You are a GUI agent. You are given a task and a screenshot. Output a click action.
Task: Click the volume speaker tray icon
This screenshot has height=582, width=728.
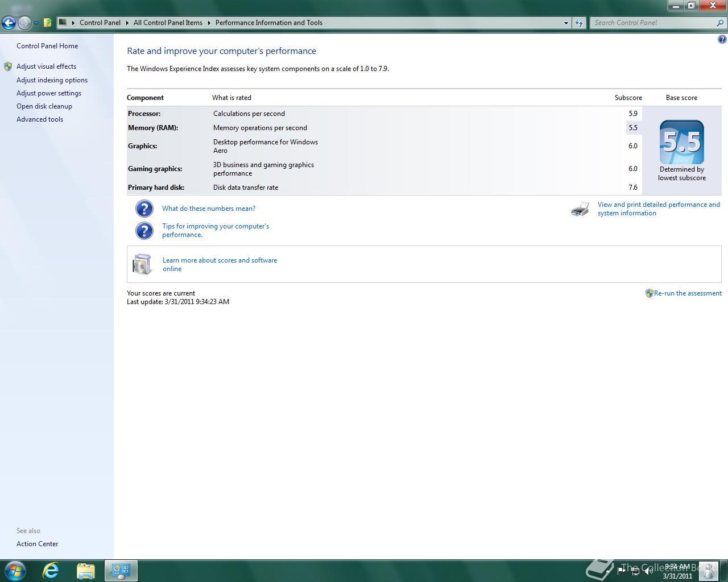pos(648,571)
